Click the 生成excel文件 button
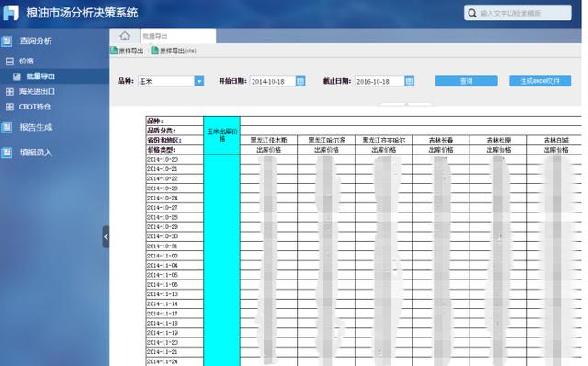The width and height of the screenshot is (588, 366). click(x=540, y=81)
